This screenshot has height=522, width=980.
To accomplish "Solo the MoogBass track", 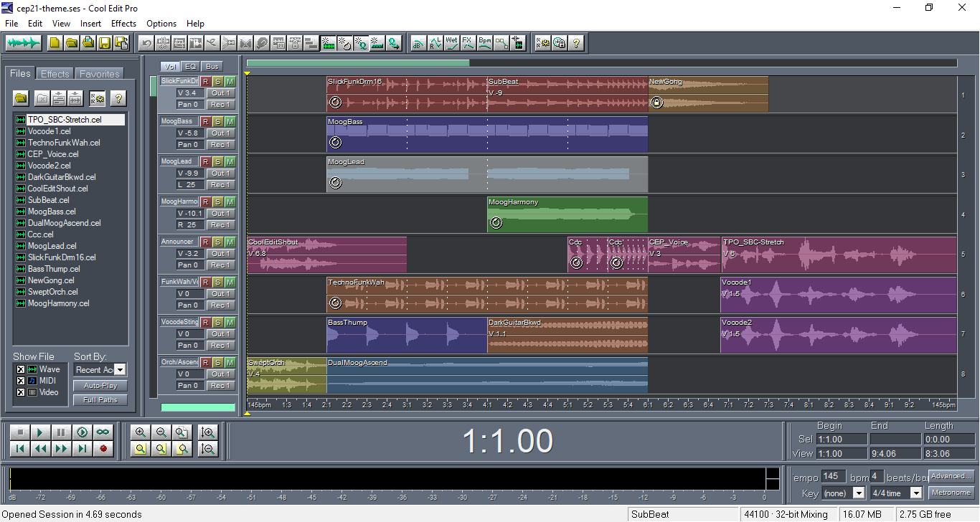I will tap(217, 122).
